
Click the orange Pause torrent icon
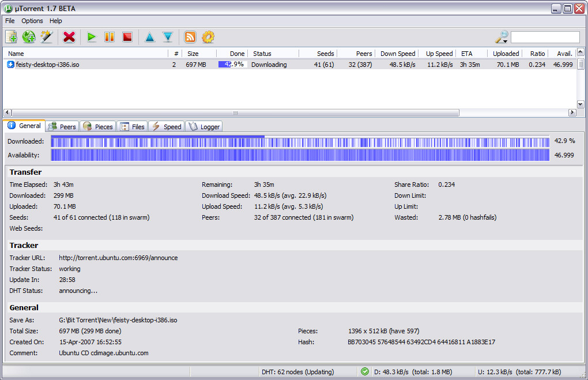coord(110,37)
